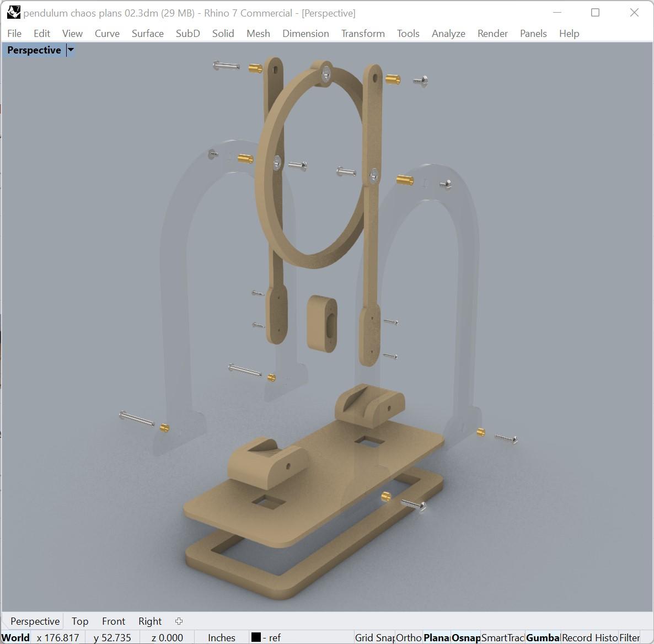Viewport: 654px width, 644px height.
Task: Add a new viewport tab with plus icon
Action: (x=179, y=621)
